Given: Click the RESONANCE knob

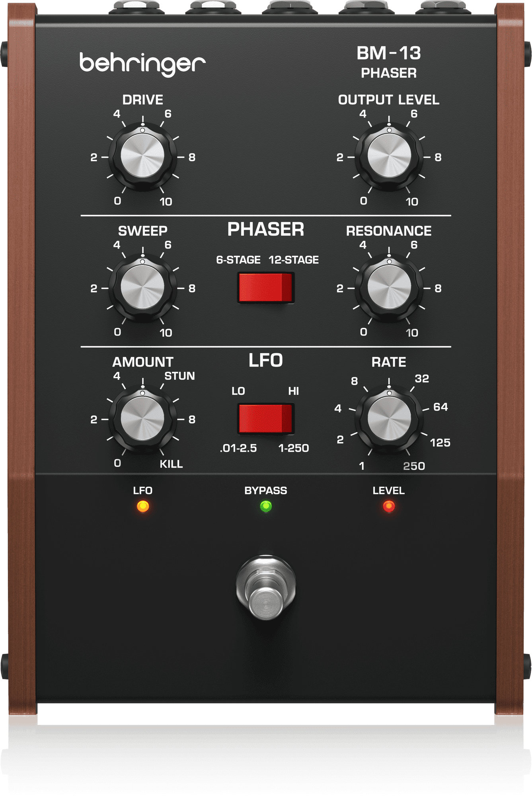Looking at the screenshot, I should pyautogui.click(x=389, y=287).
